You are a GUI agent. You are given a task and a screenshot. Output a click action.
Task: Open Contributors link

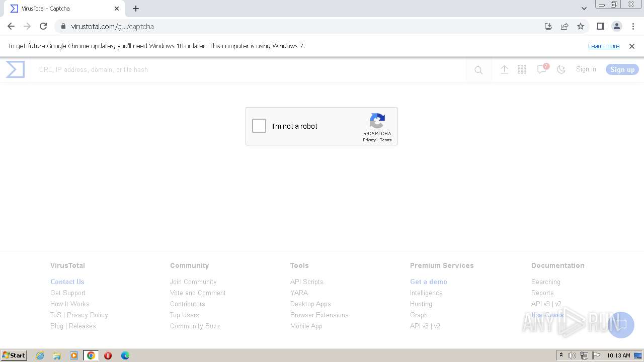(188, 304)
